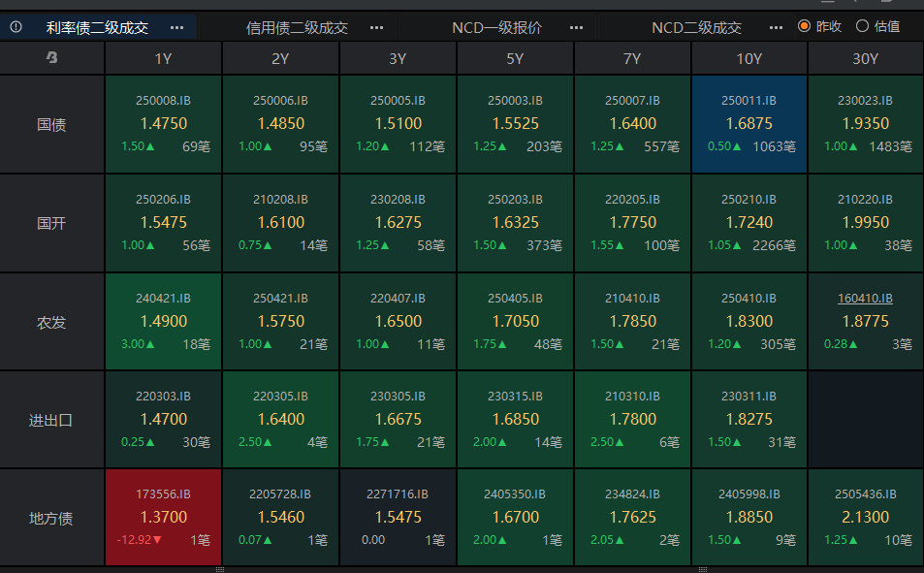Click the logo icon in the header row

pyautogui.click(x=52, y=58)
